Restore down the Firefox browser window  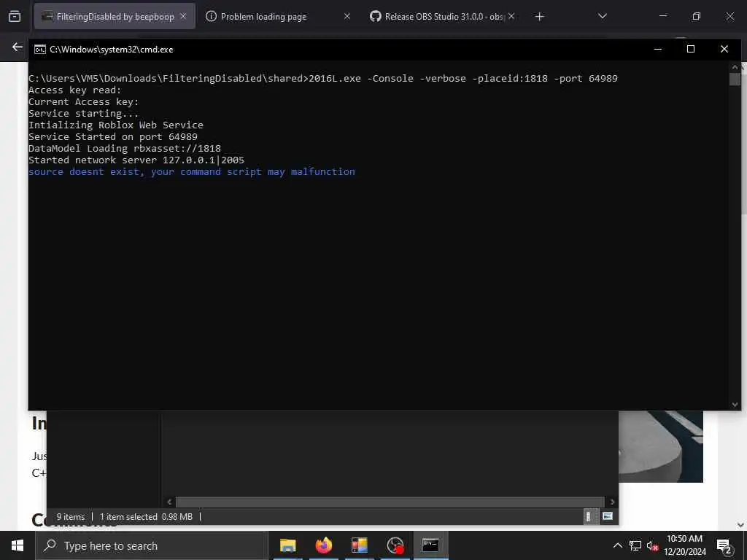point(697,16)
